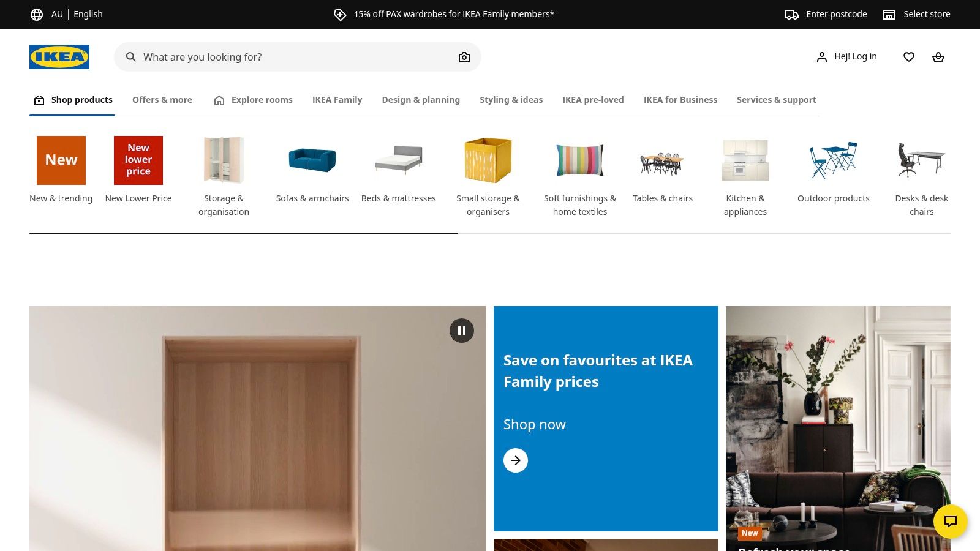The height and width of the screenshot is (551, 980).
Task: Click the search magnifier icon
Action: click(x=130, y=57)
